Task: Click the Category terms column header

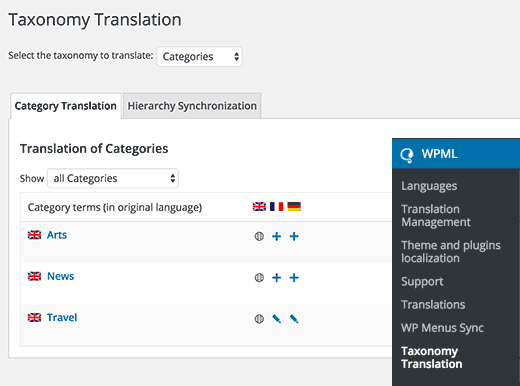Action: point(115,207)
